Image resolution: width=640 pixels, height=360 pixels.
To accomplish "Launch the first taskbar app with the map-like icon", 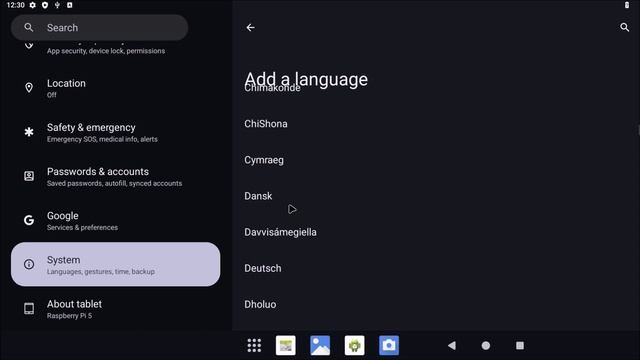I will (x=286, y=345).
